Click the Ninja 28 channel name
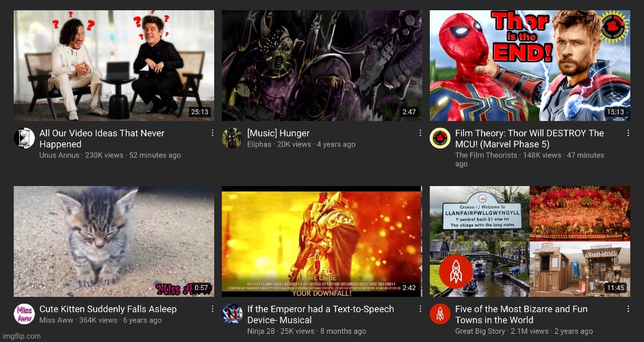This screenshot has height=342, width=644. point(261,331)
